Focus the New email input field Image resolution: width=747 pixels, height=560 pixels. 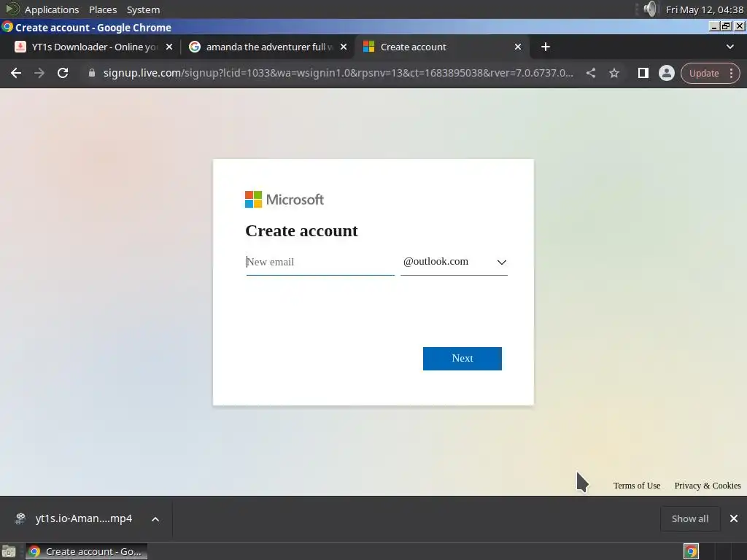click(x=320, y=262)
